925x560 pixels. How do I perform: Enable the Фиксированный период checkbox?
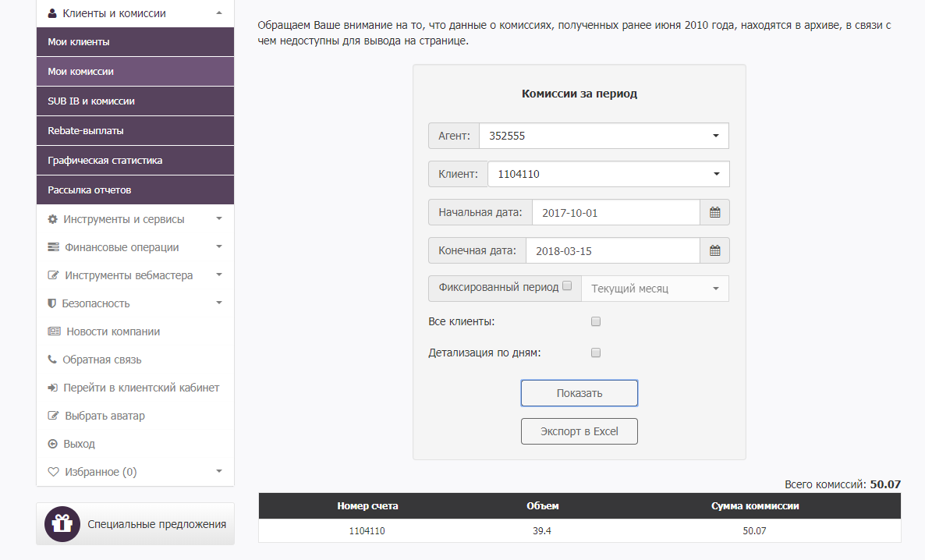[567, 286]
